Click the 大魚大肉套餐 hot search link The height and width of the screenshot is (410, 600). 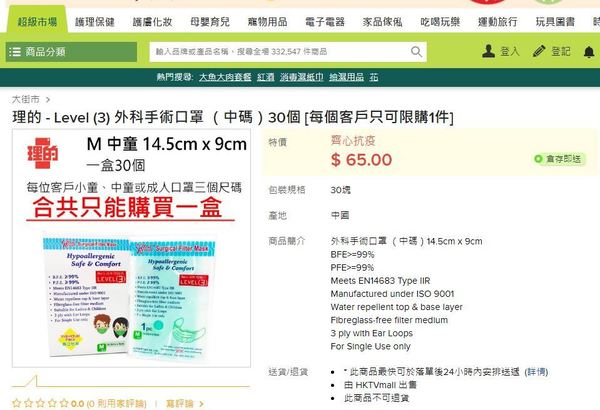pyautogui.click(x=225, y=77)
